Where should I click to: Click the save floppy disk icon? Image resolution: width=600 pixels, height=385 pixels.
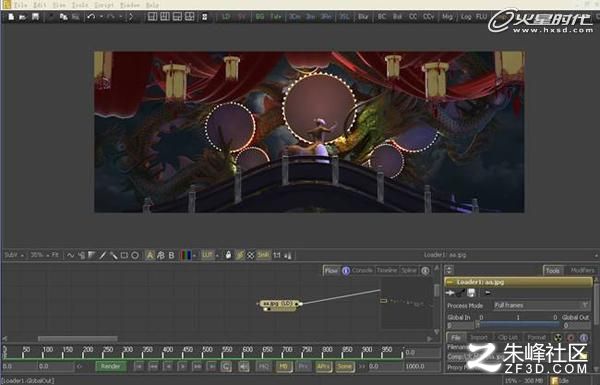(x=35, y=17)
